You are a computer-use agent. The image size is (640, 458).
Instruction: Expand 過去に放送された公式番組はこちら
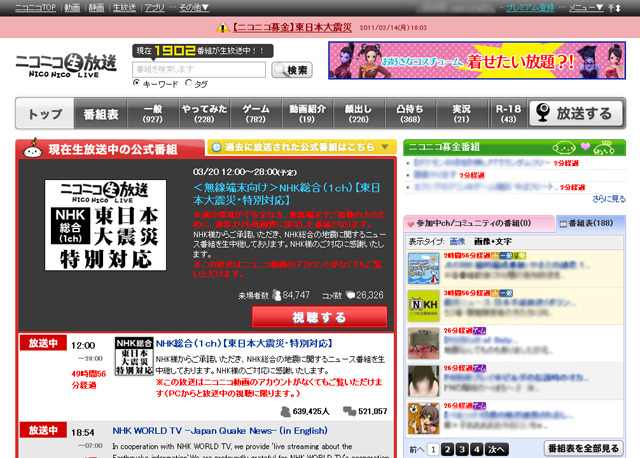tap(302, 147)
